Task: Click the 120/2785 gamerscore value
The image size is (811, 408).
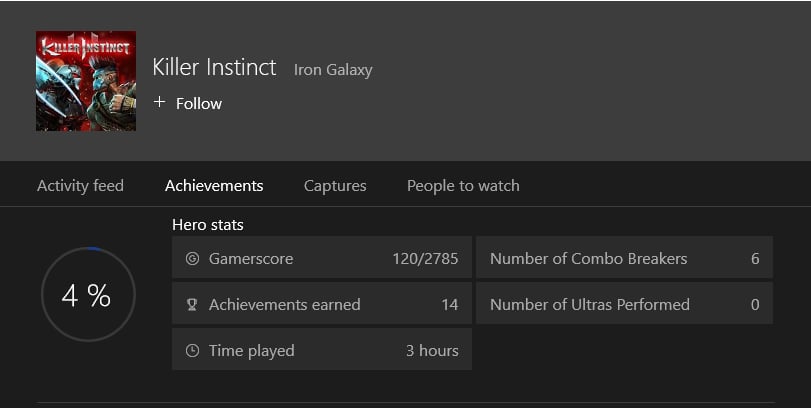Action: (425, 259)
